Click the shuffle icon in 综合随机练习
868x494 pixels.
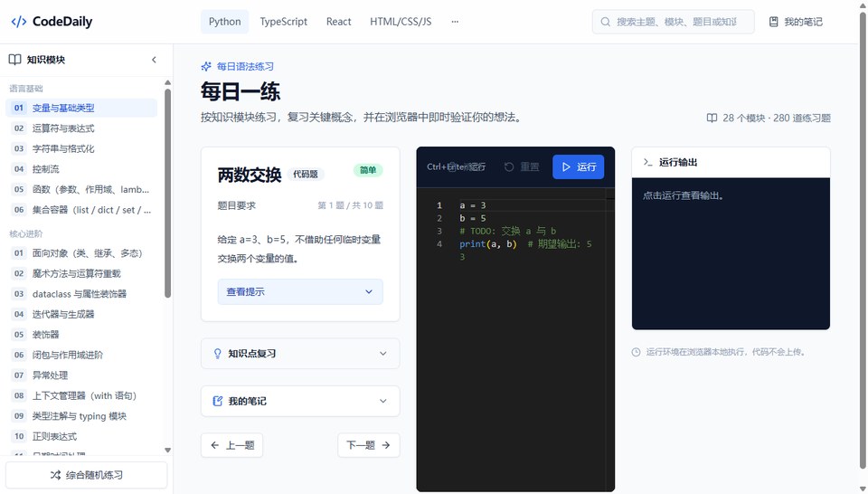[55, 475]
